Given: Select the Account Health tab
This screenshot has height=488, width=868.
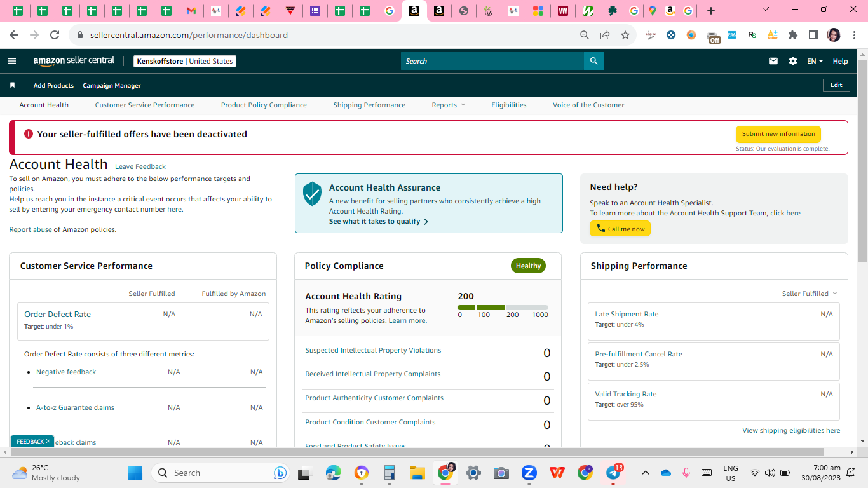Looking at the screenshot, I should click(44, 105).
